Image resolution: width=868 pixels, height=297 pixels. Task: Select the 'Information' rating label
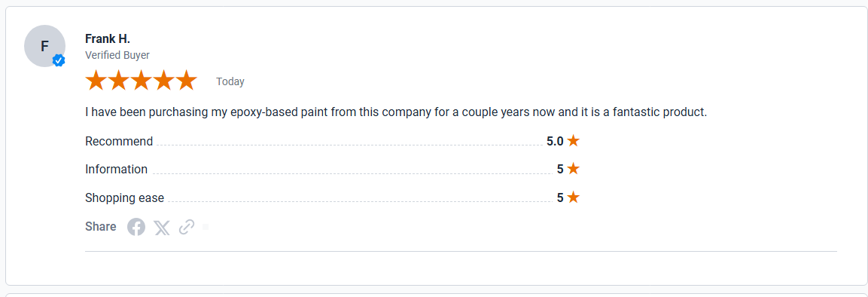(x=116, y=169)
